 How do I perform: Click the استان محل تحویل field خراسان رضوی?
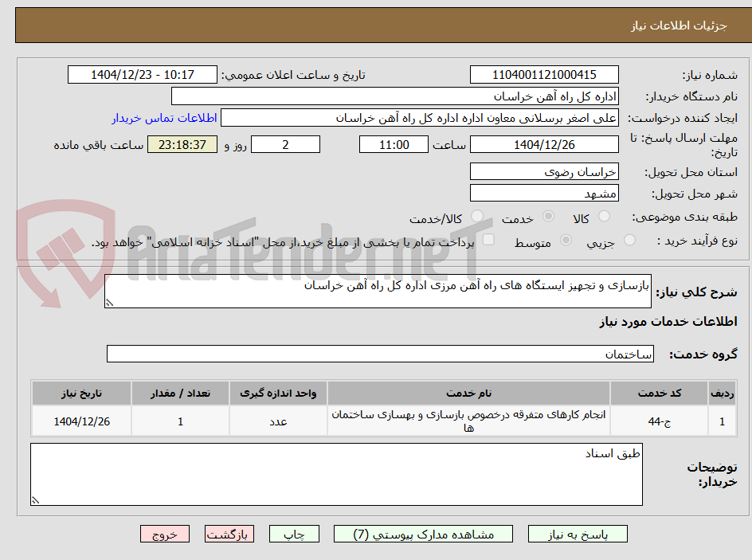[544, 171]
